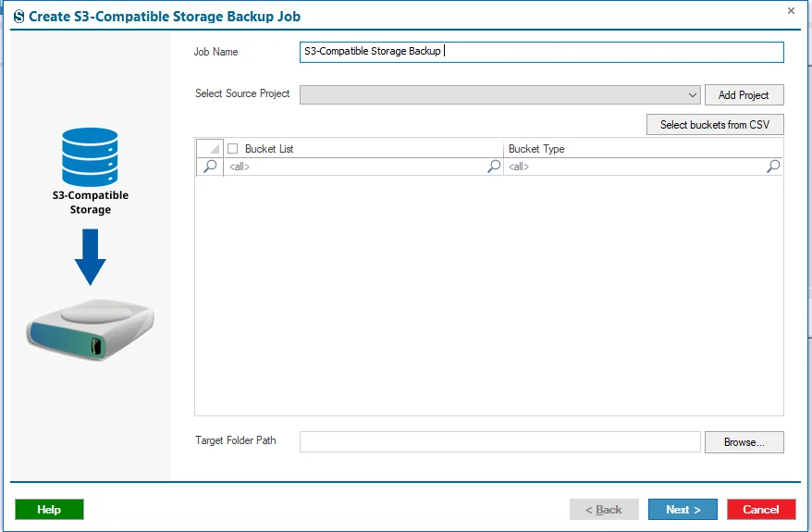This screenshot has height=532, width=812.
Task: Click the local disk drive icon
Action: pyautogui.click(x=91, y=329)
